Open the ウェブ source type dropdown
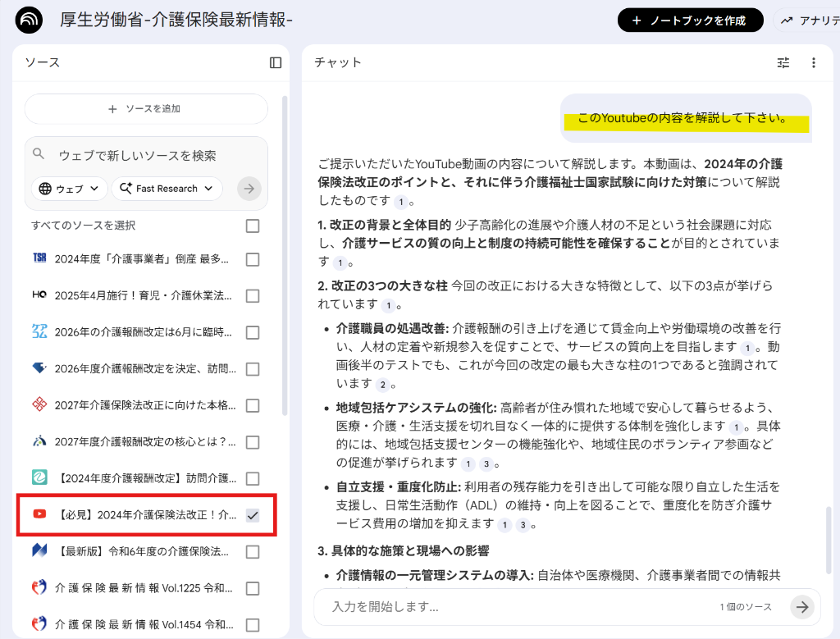 tap(70, 189)
